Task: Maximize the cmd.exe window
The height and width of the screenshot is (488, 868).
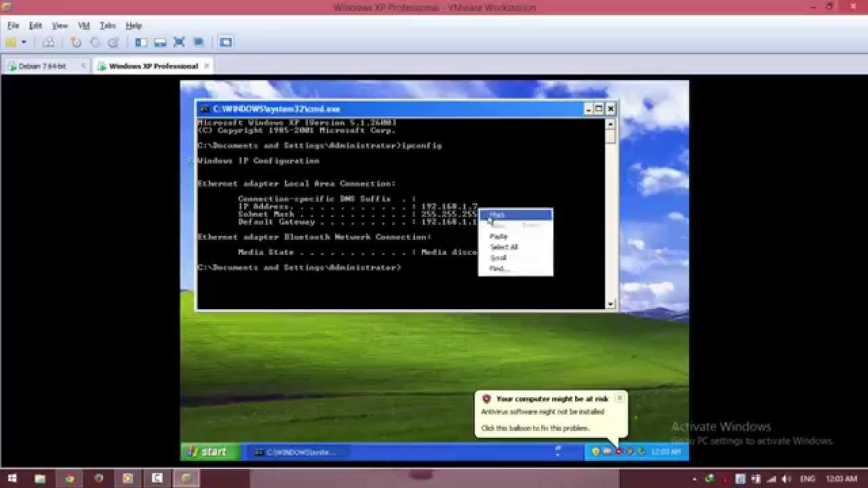Action: pos(599,108)
